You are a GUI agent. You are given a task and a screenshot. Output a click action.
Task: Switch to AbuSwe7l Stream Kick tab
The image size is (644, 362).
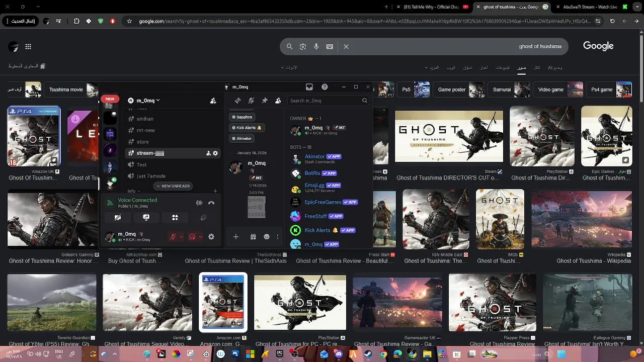592,7
